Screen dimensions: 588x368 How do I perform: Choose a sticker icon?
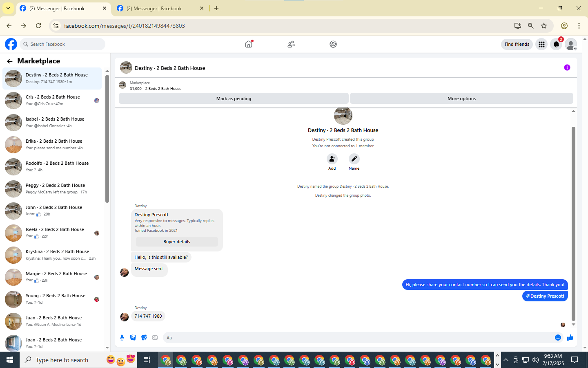tap(144, 337)
